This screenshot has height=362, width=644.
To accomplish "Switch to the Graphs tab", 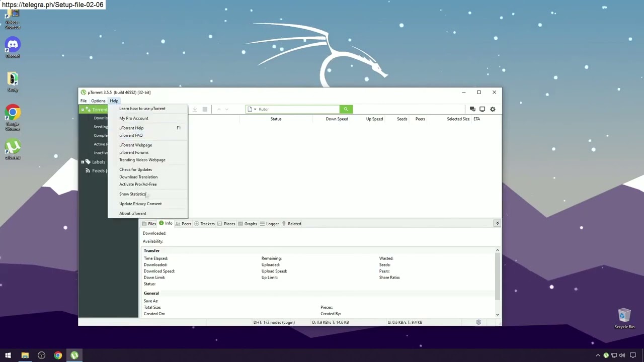I will [x=248, y=224].
